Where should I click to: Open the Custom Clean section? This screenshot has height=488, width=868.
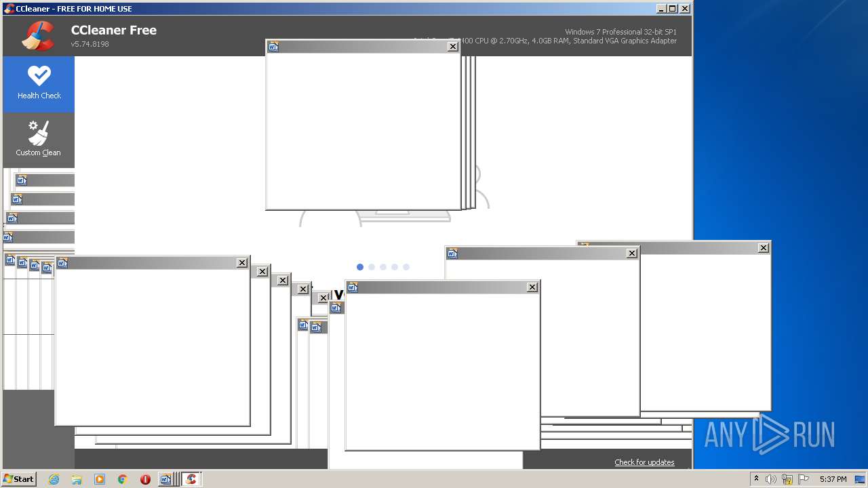coord(39,140)
